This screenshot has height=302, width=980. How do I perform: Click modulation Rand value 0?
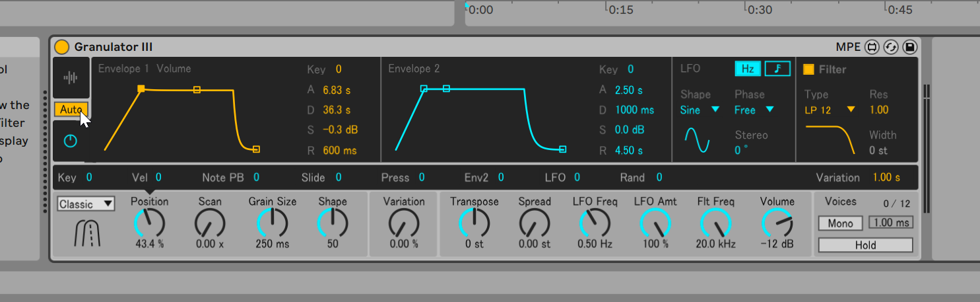(659, 178)
